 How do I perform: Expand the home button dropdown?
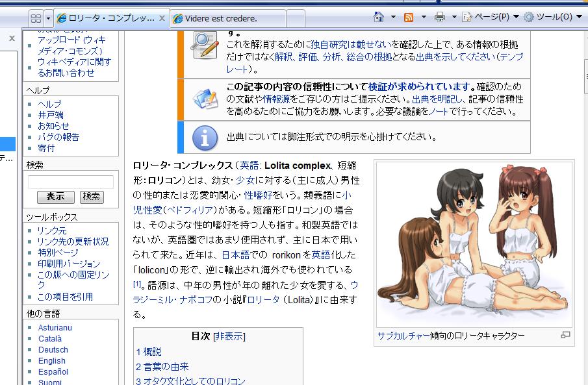393,17
